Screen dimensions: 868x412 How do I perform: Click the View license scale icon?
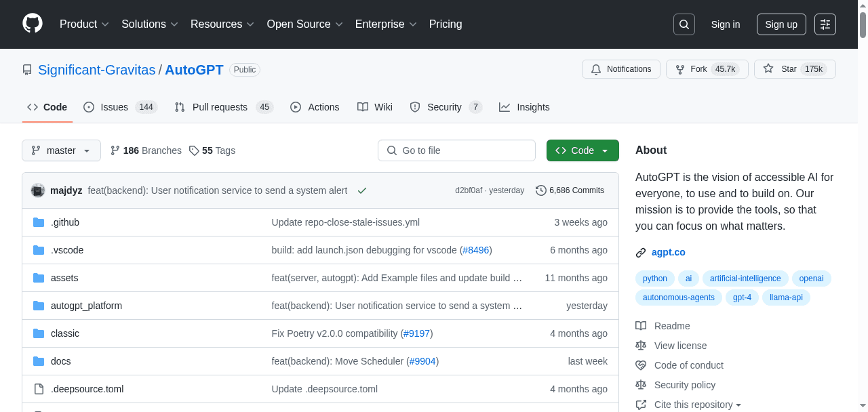pyautogui.click(x=641, y=346)
